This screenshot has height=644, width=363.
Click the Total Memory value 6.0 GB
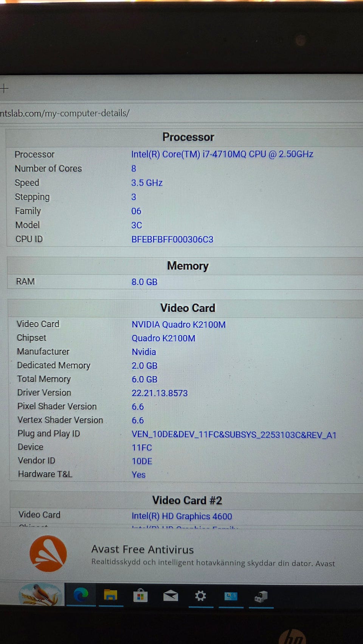pos(144,379)
